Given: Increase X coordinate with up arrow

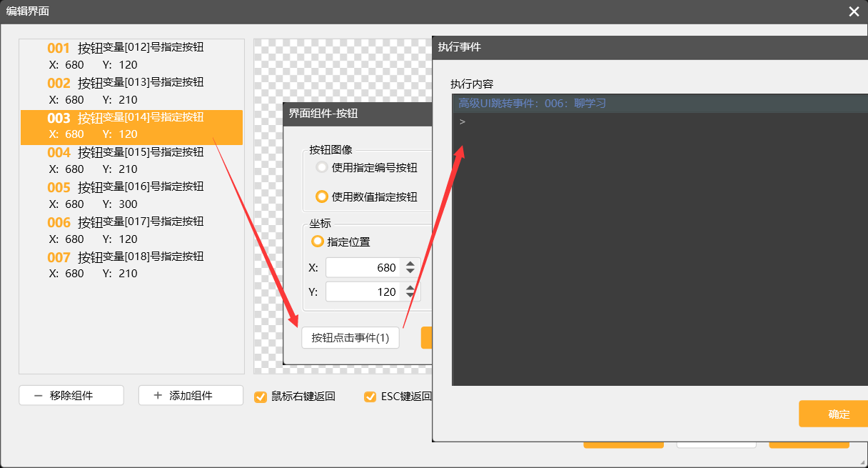Looking at the screenshot, I should 410,264.
